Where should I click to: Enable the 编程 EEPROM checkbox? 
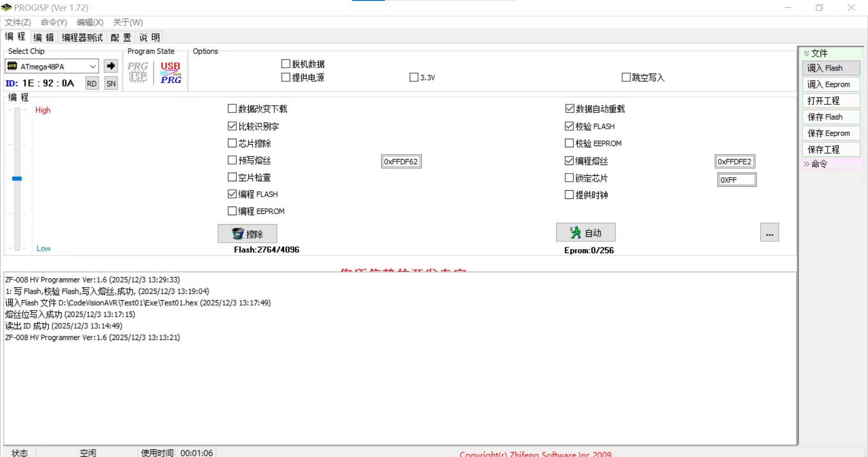pyautogui.click(x=232, y=211)
